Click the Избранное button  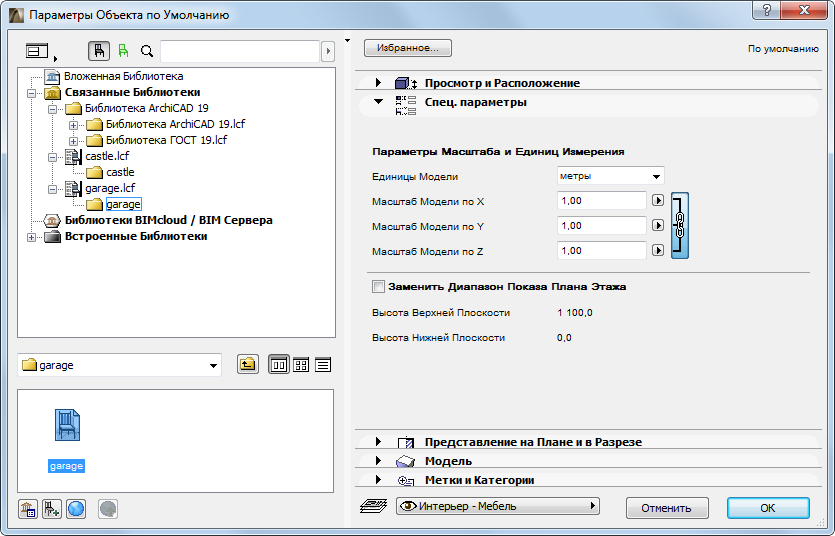tap(408, 48)
